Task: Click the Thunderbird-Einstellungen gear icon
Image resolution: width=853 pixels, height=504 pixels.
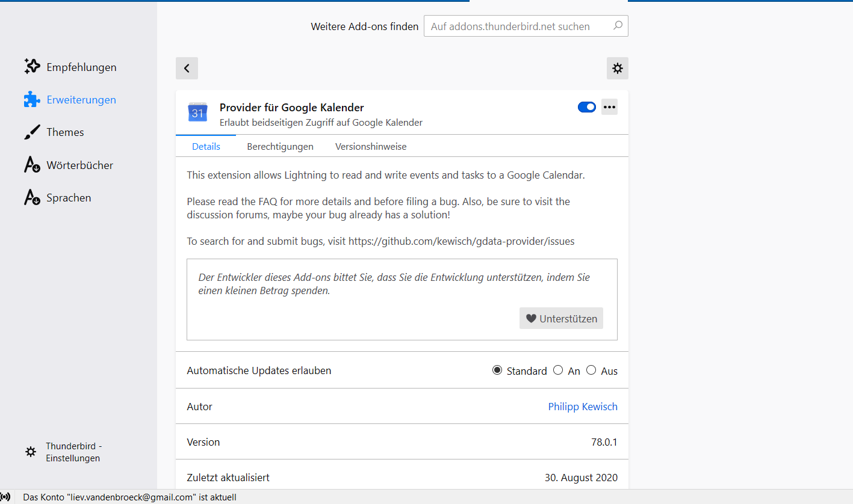Action: click(31, 452)
